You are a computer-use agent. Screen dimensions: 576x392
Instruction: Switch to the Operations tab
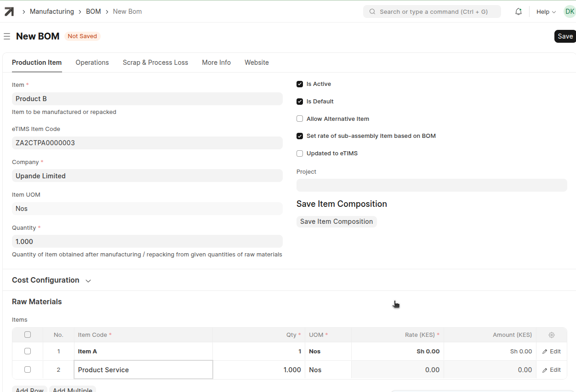pos(92,62)
